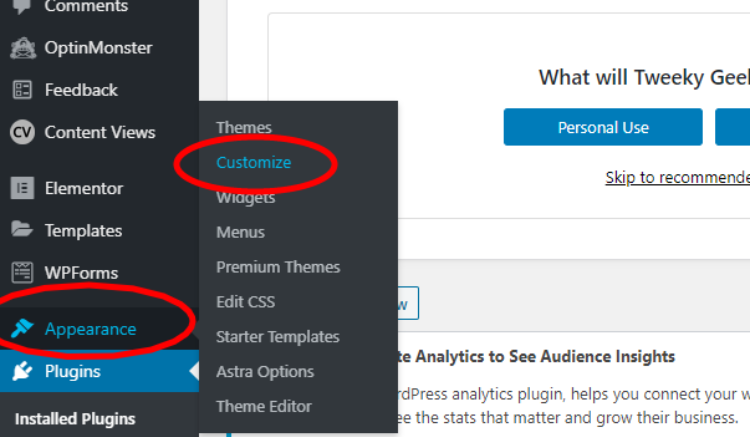The height and width of the screenshot is (437, 750).
Task: Click the Appearance paintbrush icon
Action: 22,328
